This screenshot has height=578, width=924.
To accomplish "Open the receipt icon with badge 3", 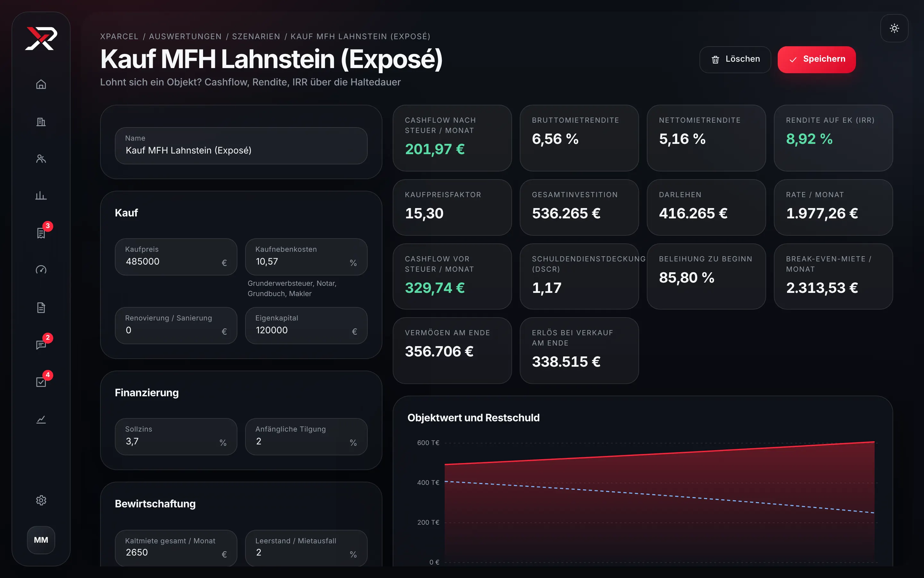I will (41, 233).
